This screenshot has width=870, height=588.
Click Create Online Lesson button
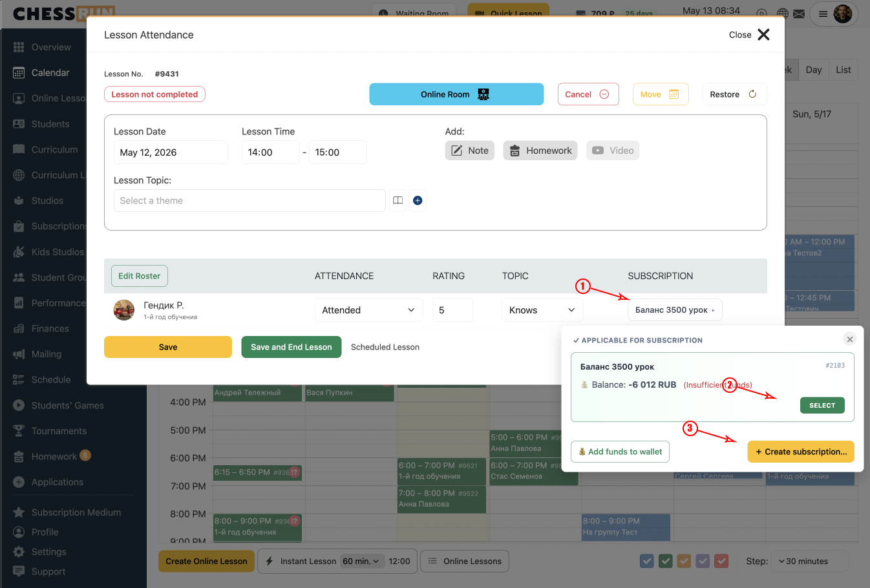click(x=206, y=561)
